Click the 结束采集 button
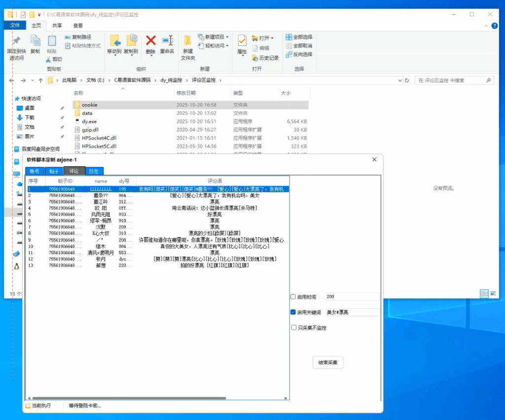 coord(328,363)
